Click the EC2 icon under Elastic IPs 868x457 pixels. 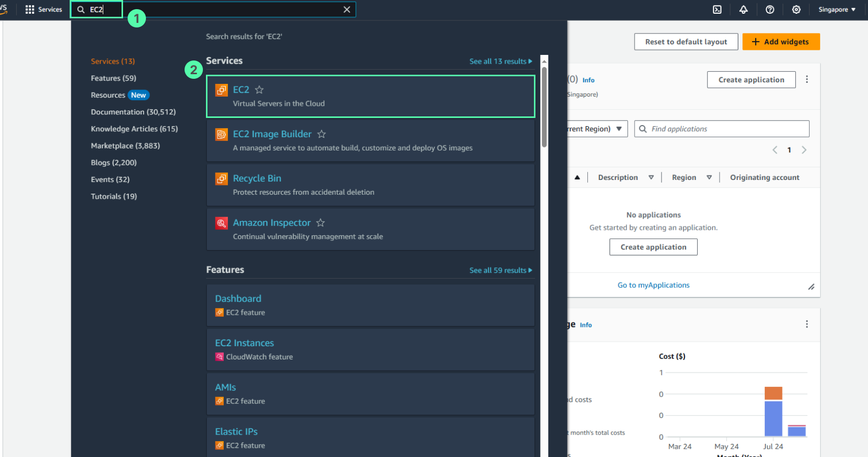tap(219, 445)
